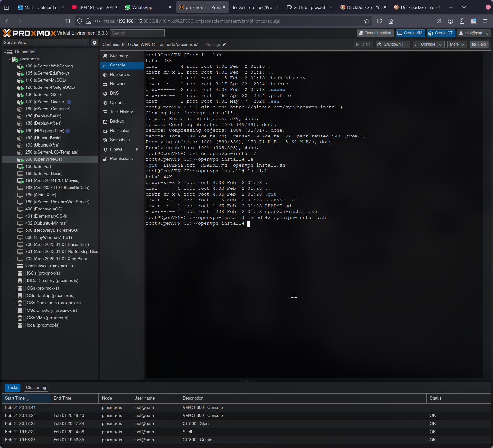
Task: Click the Documentation button
Action: pyautogui.click(x=375, y=33)
